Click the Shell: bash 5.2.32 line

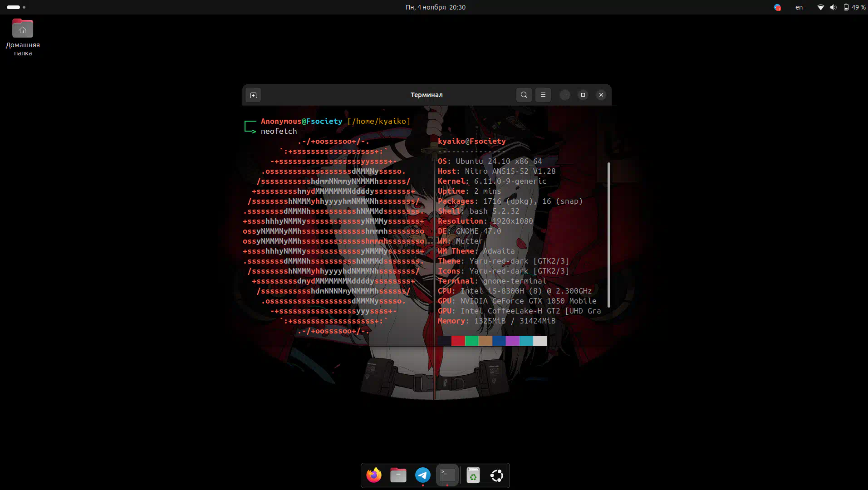[x=478, y=211]
